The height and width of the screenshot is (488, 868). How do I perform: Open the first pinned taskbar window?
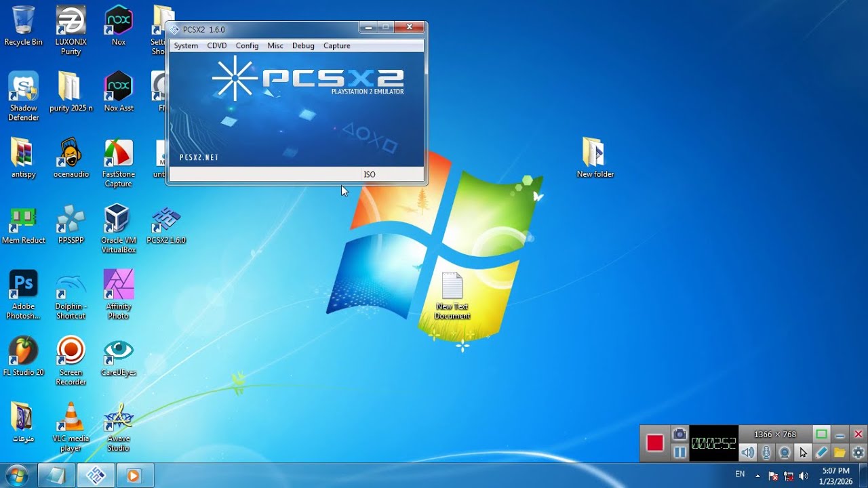coord(56,476)
